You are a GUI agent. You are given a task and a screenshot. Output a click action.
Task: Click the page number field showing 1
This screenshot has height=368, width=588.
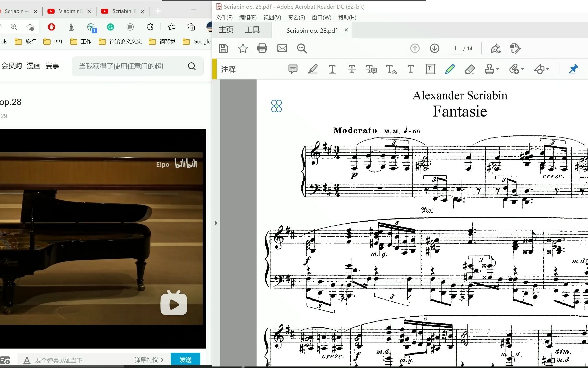[455, 48]
